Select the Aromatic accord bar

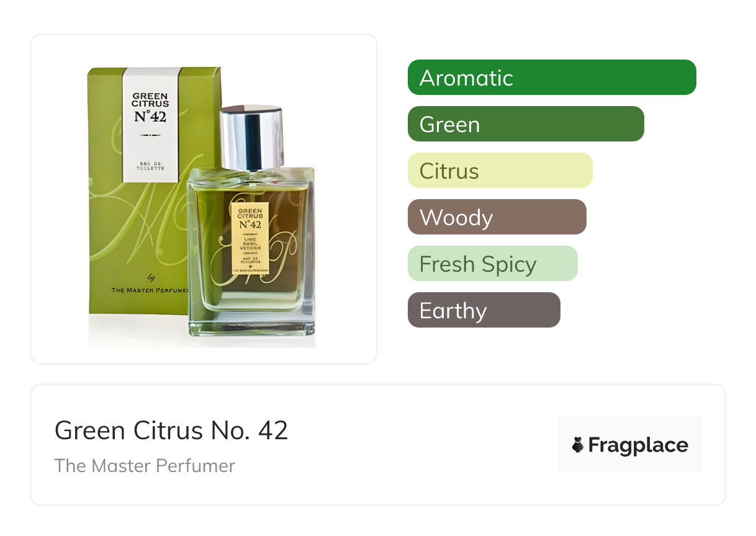[552, 78]
